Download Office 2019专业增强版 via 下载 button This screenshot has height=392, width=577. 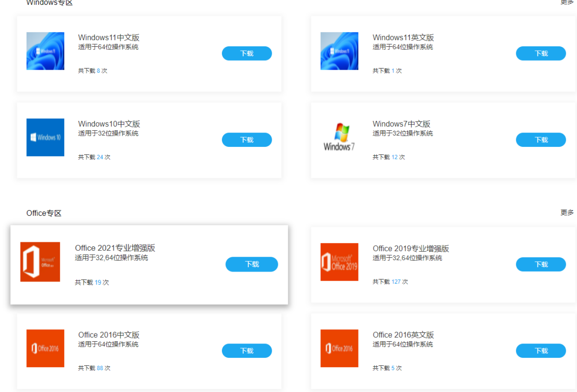point(541,264)
